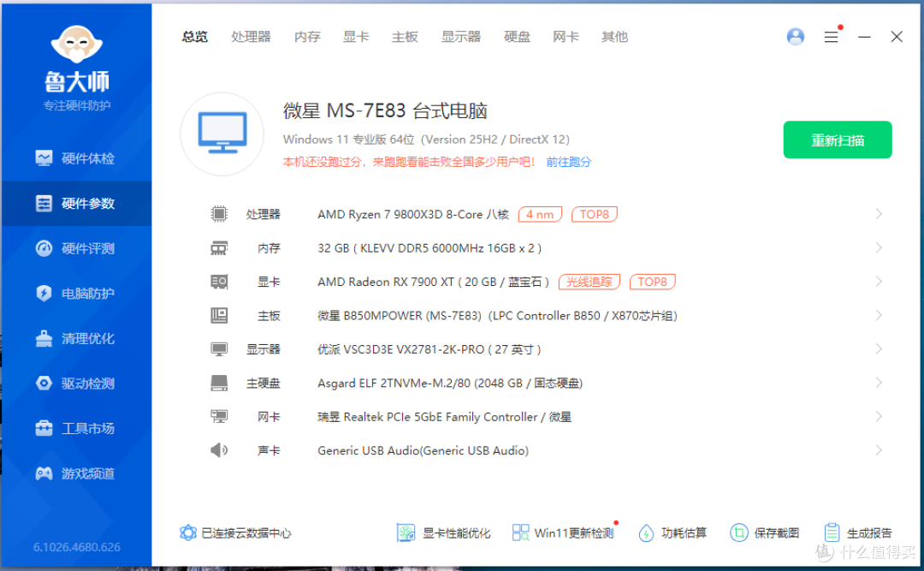The height and width of the screenshot is (571, 924).
Task: Click the computer monitor overview icon
Action: pos(222,134)
